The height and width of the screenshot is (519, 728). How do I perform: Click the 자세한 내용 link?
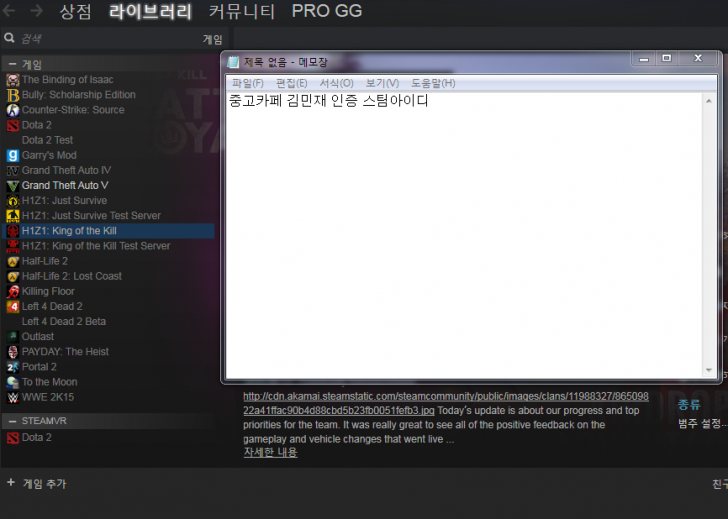[x=270, y=452]
